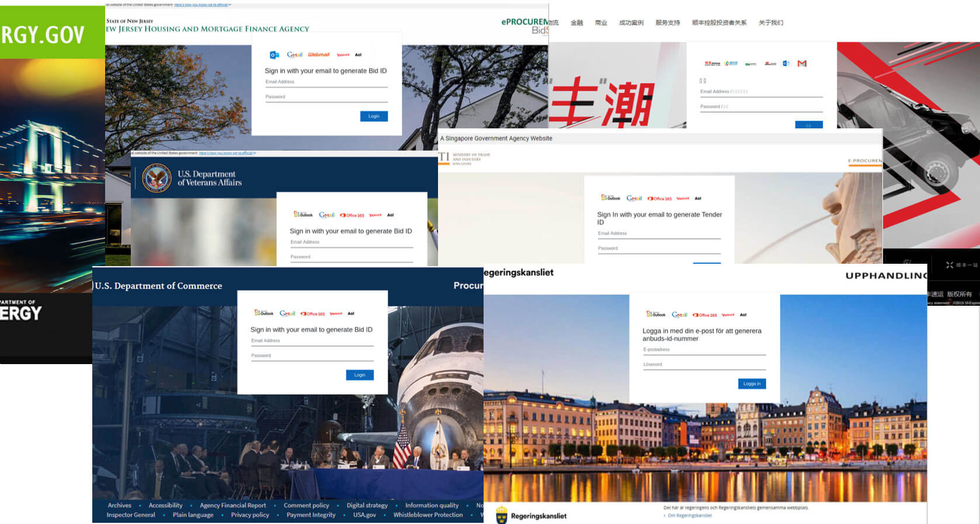Click Veterans Affairs seal logo
Viewport: 980px width, 524px height.
click(x=157, y=178)
